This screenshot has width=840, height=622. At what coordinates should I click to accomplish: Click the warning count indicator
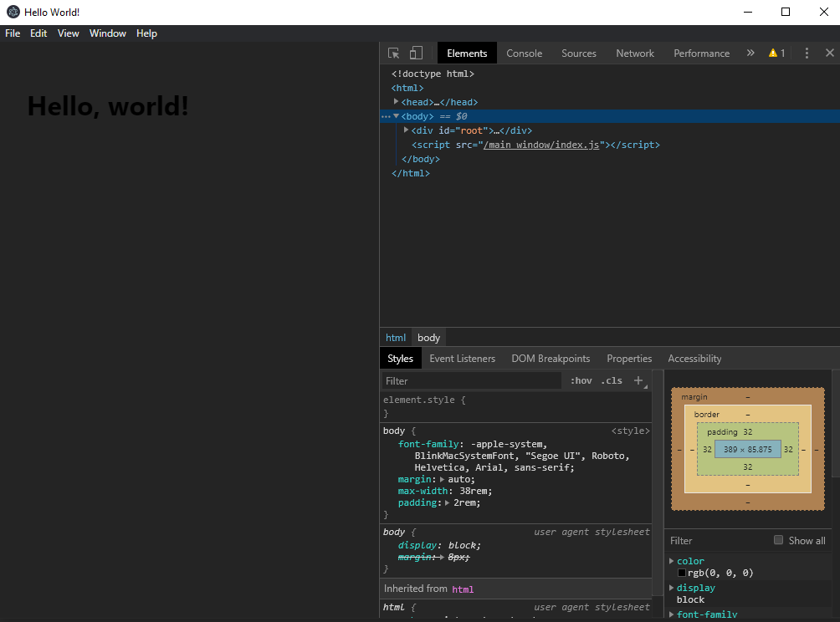776,54
